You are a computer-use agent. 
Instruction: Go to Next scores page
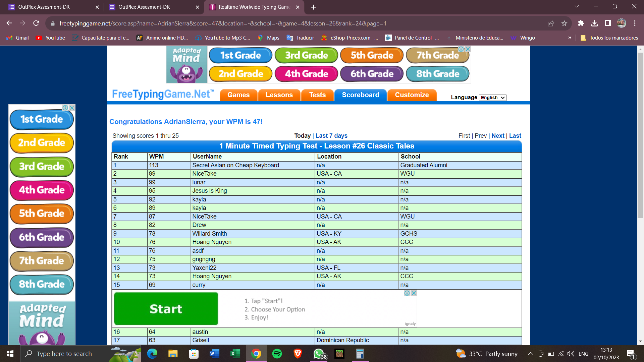coord(498,136)
